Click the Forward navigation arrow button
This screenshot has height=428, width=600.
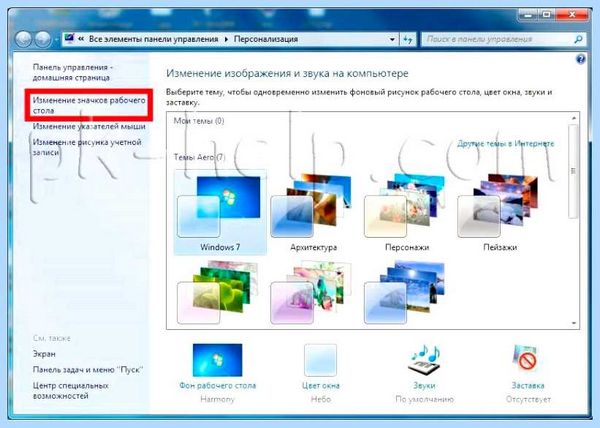42,39
